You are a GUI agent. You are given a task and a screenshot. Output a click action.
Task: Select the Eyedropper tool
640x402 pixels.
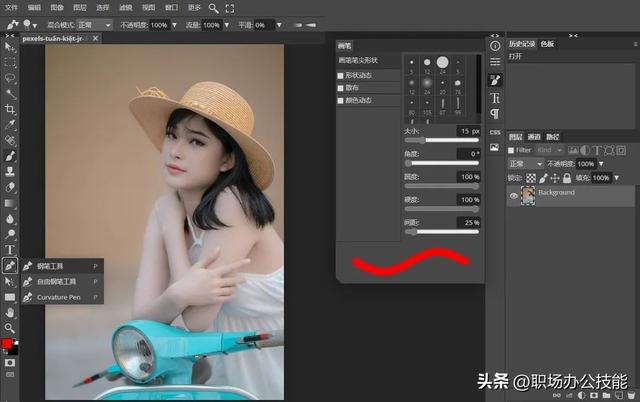(x=10, y=124)
